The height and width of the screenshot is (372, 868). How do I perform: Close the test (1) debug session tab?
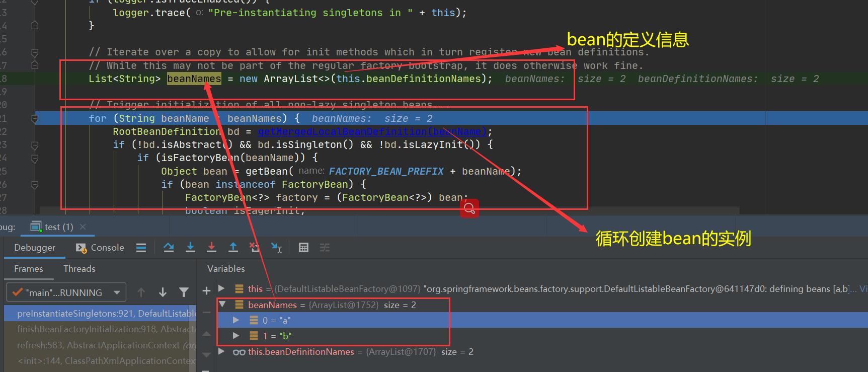83,227
